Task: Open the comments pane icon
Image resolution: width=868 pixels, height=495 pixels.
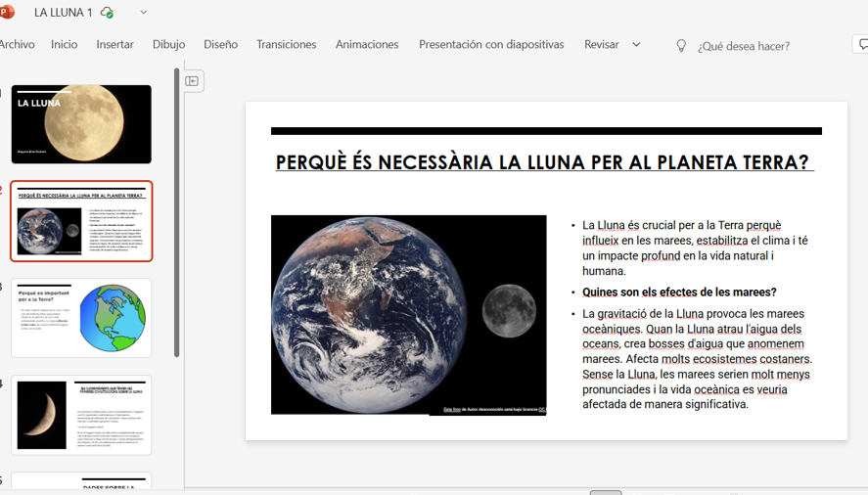Action: point(861,45)
